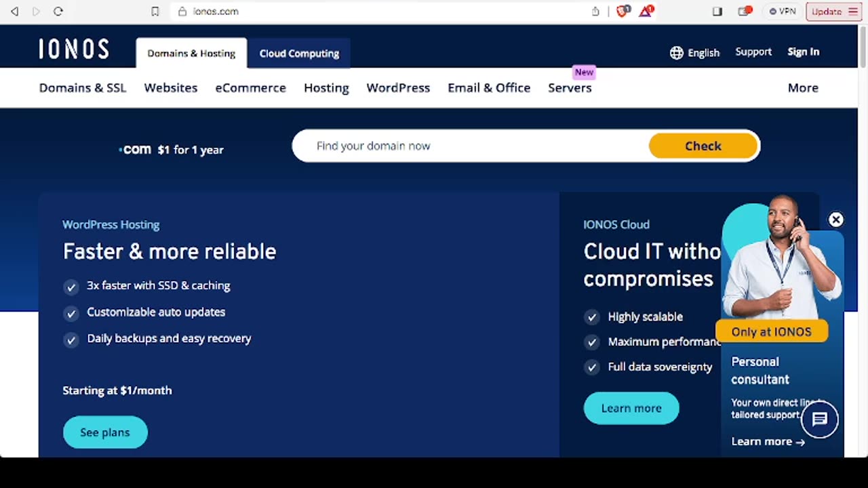Open the Email & Office menu
This screenshot has width=868, height=488.
coord(489,88)
